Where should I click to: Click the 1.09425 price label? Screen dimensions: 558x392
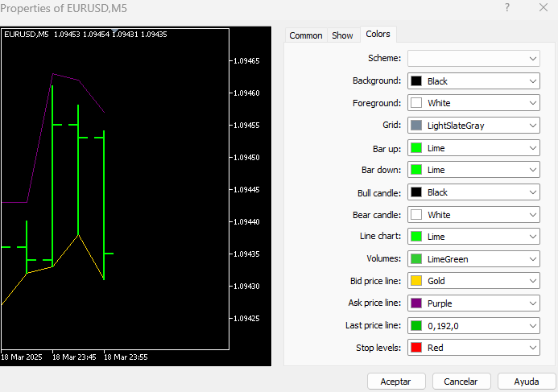click(x=246, y=319)
